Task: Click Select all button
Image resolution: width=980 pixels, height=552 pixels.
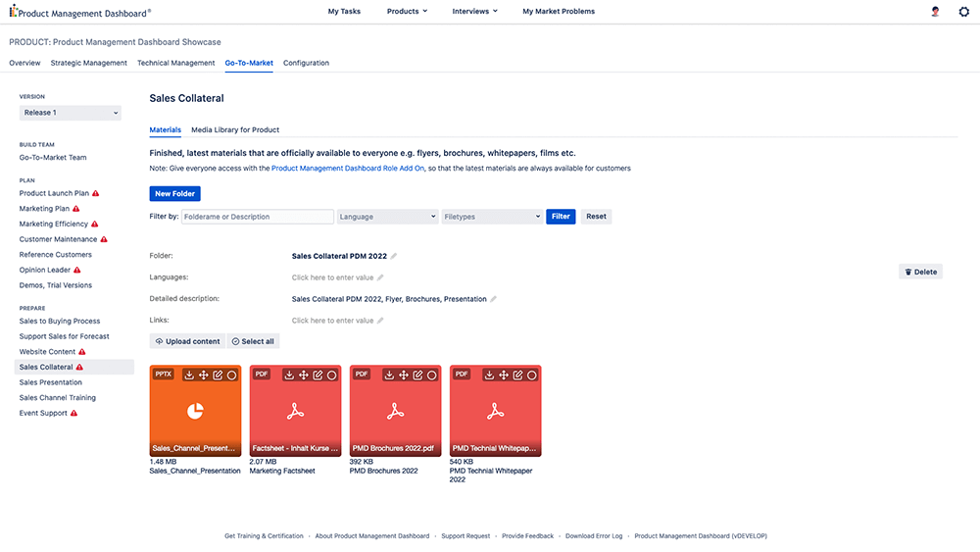Action: pyautogui.click(x=253, y=341)
